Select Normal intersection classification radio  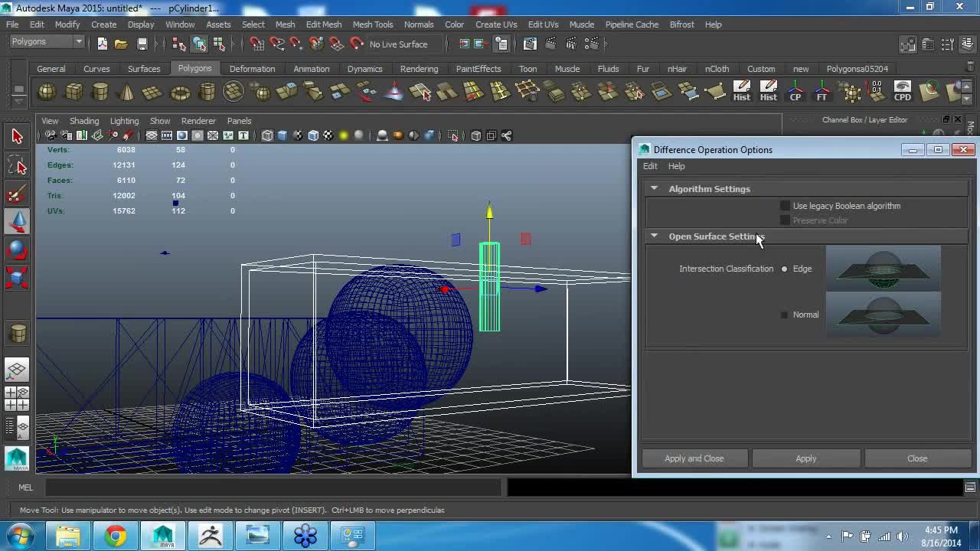pos(784,315)
